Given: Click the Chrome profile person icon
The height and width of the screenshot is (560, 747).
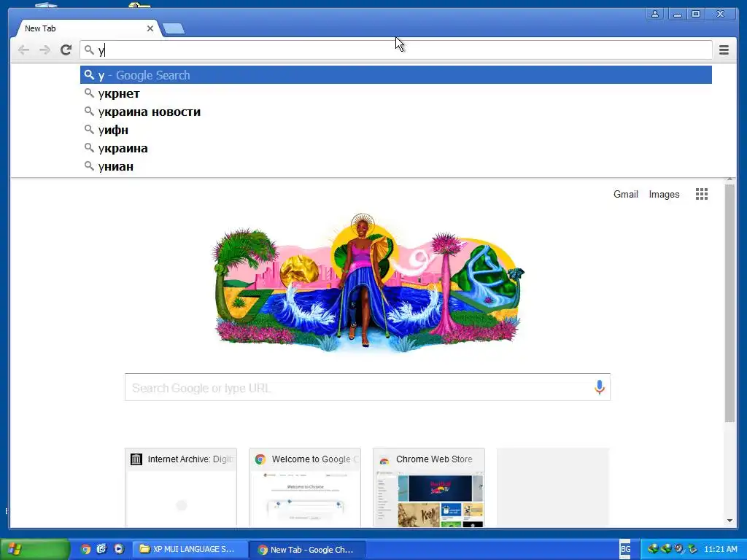Looking at the screenshot, I should (655, 14).
